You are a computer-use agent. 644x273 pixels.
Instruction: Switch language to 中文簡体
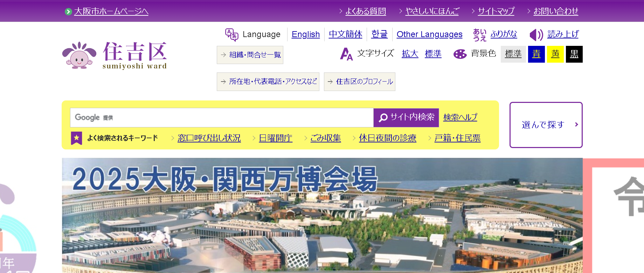click(x=345, y=34)
